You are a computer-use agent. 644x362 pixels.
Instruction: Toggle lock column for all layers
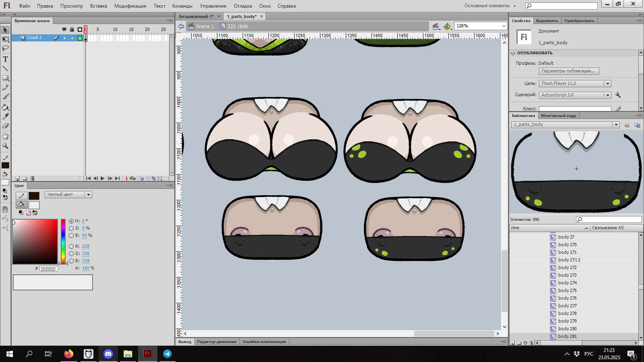tap(72, 29)
